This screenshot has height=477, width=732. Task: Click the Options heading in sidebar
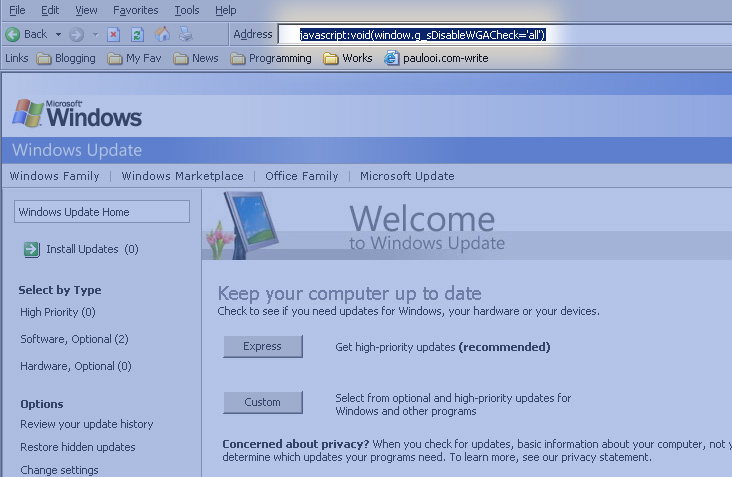[x=42, y=404]
